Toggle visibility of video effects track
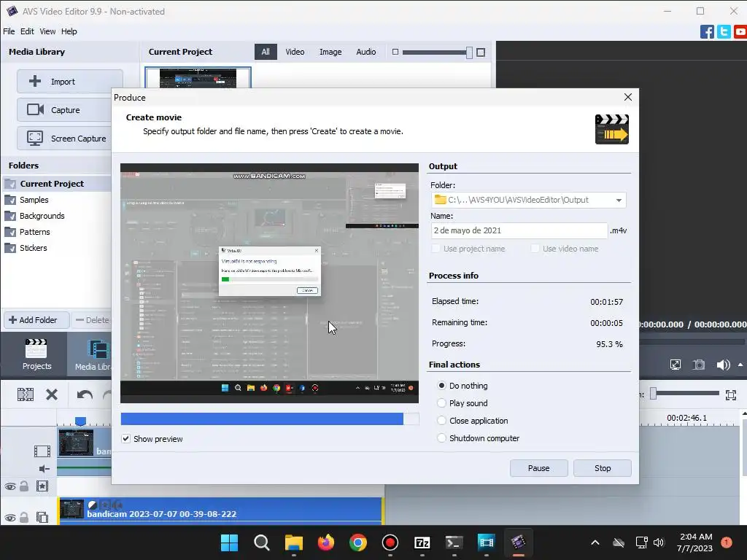 coord(10,486)
